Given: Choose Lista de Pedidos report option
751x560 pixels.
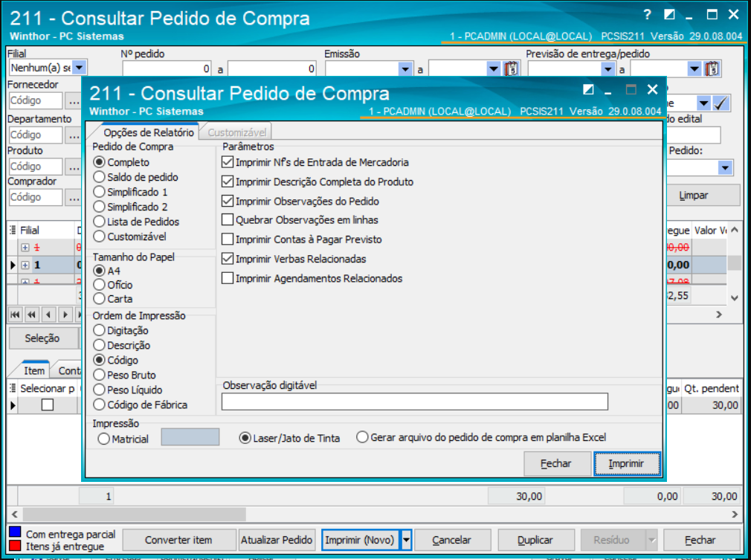Looking at the screenshot, I should coord(136,222).
